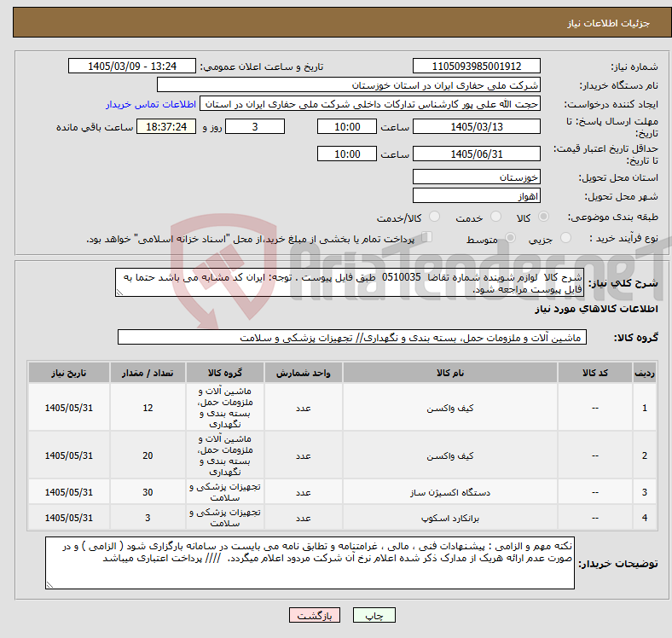Click the شرح کلی نیاز description box

[350, 282]
